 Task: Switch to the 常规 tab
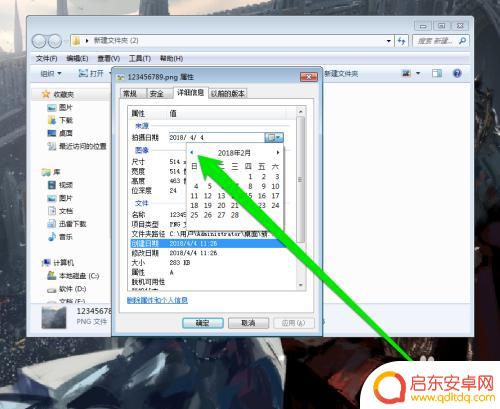coord(130,94)
